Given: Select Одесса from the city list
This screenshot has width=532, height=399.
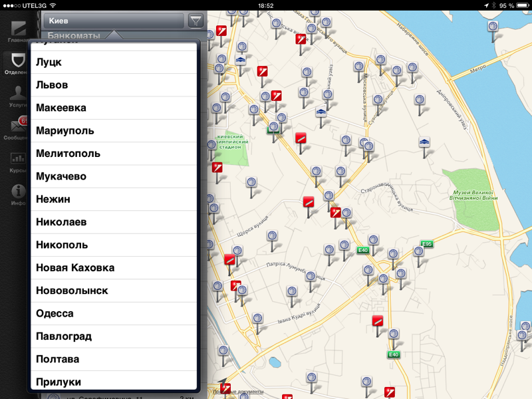Looking at the screenshot, I should (114, 313).
